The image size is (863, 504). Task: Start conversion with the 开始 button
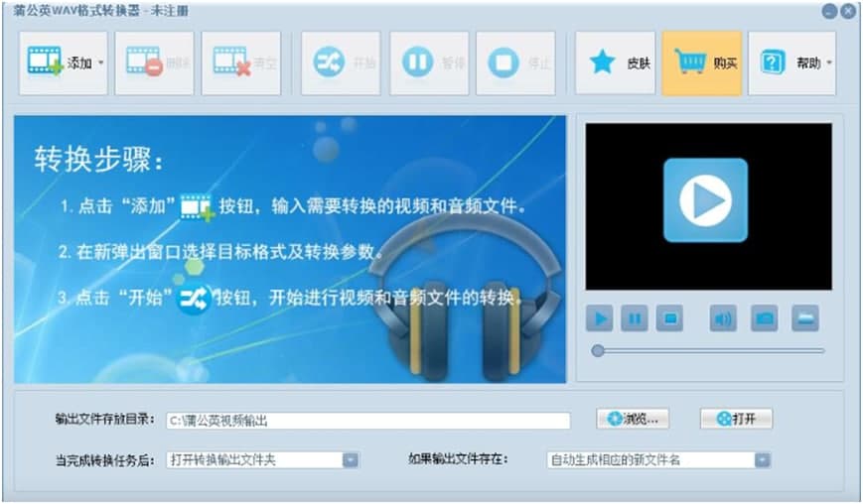click(341, 63)
